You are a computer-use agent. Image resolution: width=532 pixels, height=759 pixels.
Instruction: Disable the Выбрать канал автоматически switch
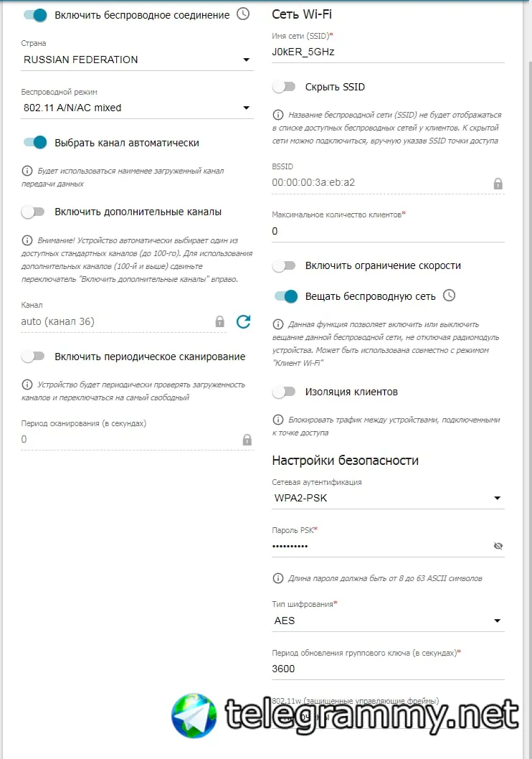[x=35, y=142]
